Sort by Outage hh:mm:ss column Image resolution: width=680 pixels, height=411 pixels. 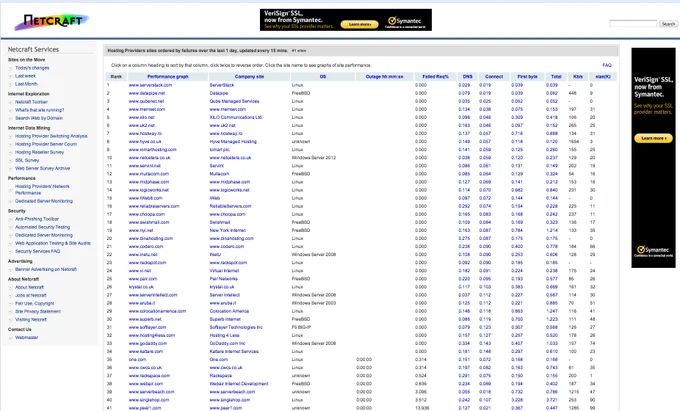click(x=384, y=77)
